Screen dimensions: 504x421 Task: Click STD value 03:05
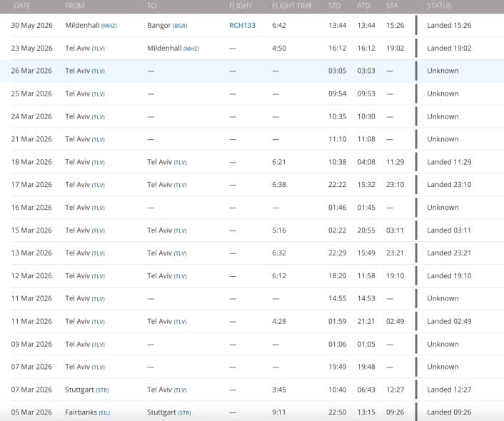click(337, 71)
